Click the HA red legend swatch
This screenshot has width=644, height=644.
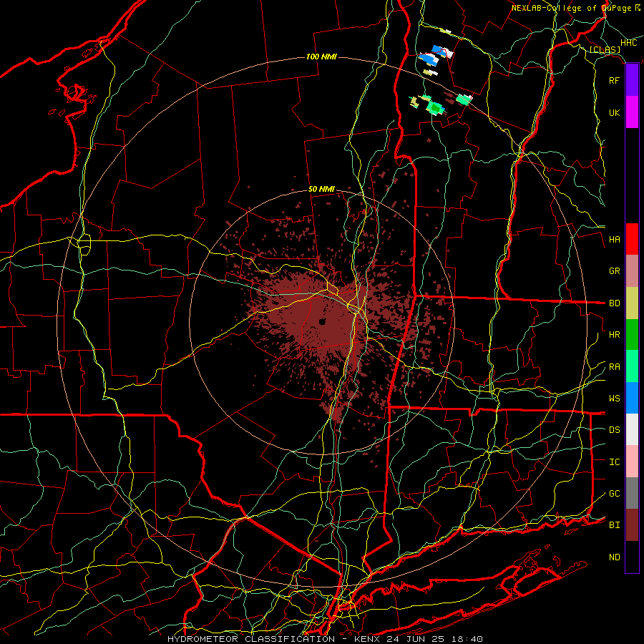point(632,239)
